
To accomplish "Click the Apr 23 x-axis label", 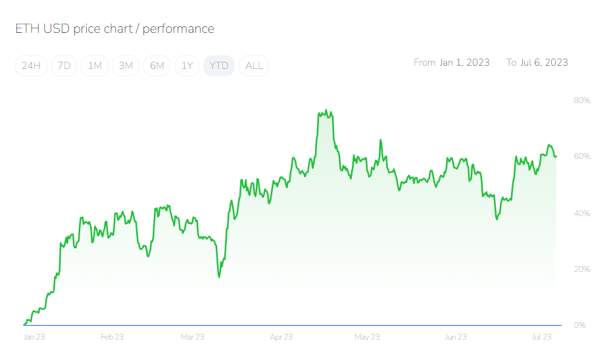I will point(281,337).
